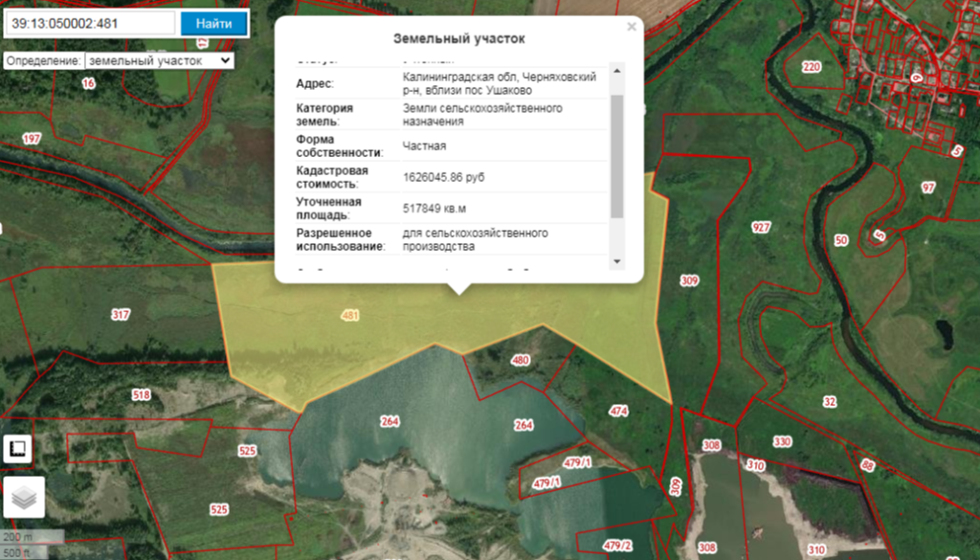
Task: Click parcel label 330 on map
Action: tap(783, 442)
